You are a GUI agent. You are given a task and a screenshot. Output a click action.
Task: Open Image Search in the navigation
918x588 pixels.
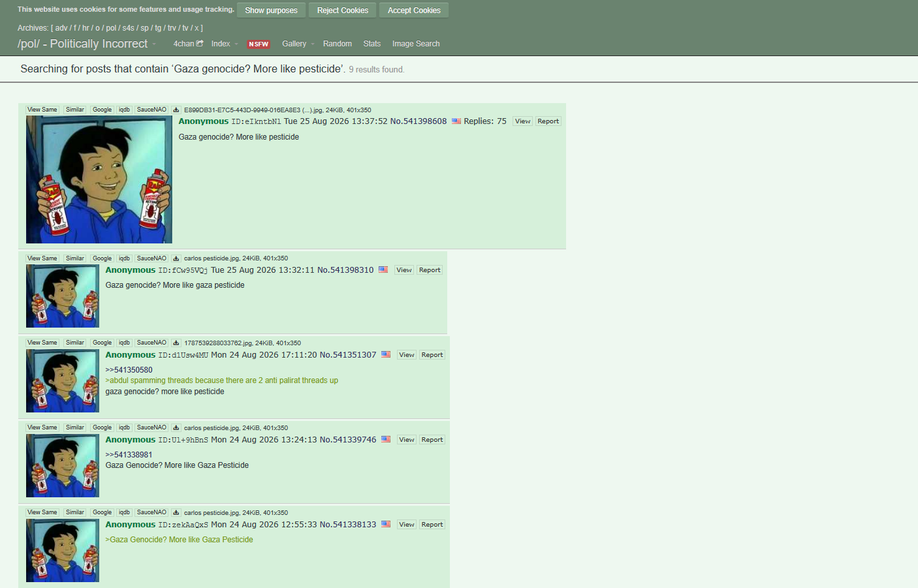(x=416, y=44)
